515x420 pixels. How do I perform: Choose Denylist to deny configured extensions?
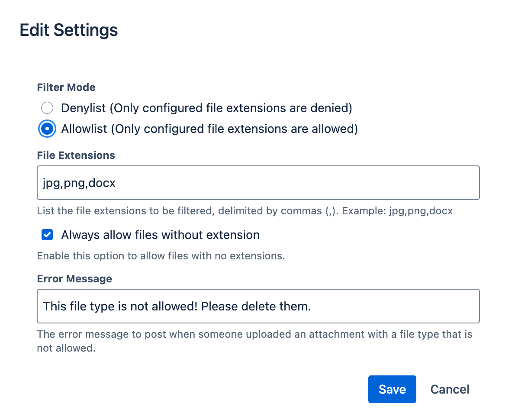(x=47, y=108)
